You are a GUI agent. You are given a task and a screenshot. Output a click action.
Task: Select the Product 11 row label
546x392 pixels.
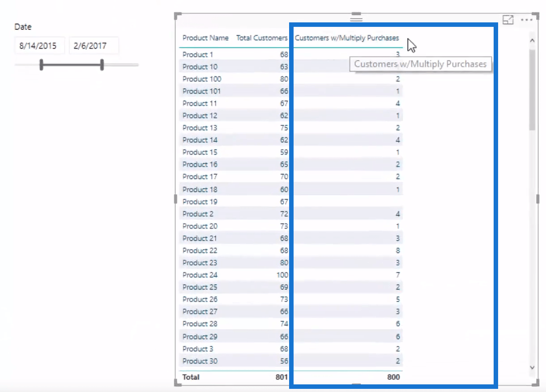200,103
